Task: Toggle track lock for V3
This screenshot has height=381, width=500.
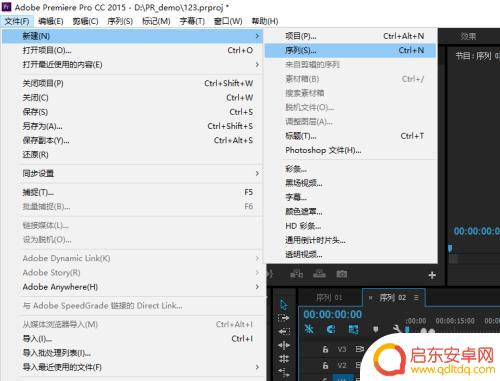Action: coord(325,349)
